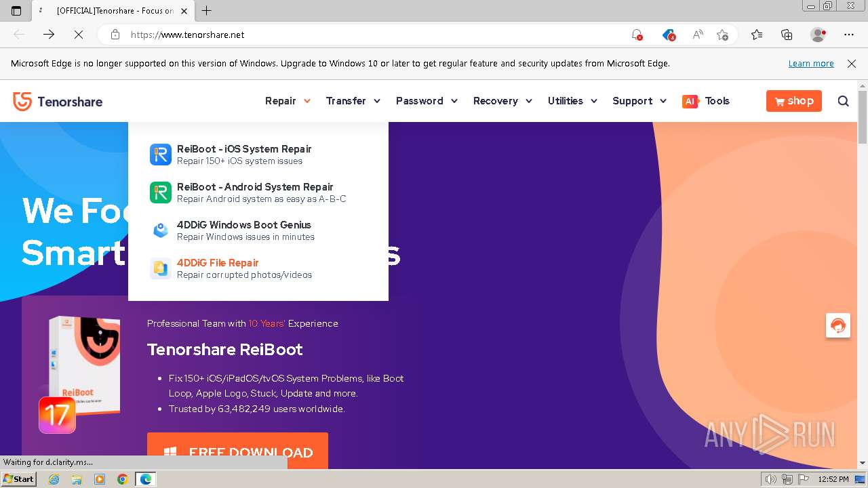
Task: Switch to the [OFFICIAL]Tenorshare tab
Action: (114, 11)
